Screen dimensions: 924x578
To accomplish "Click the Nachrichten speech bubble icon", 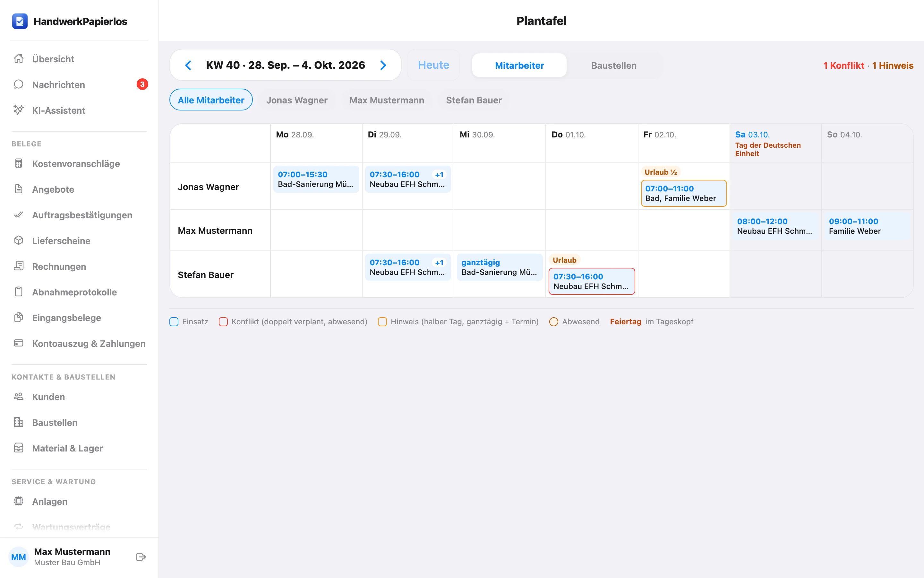I will pos(19,84).
